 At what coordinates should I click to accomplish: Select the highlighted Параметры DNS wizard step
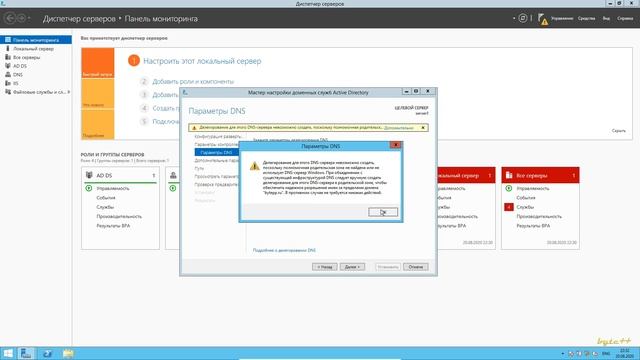coord(217,152)
